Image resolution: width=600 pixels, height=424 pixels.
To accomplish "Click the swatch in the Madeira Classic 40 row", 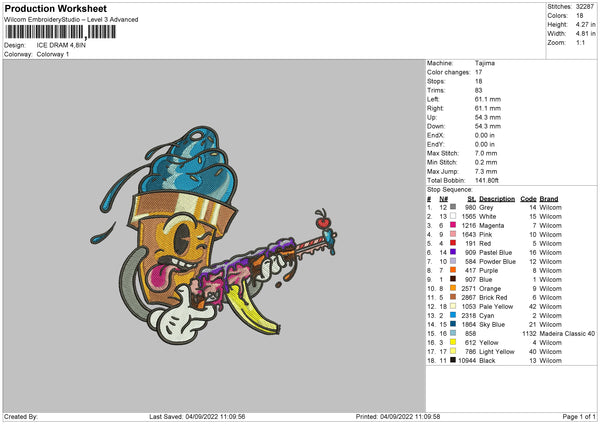I will click(453, 333).
